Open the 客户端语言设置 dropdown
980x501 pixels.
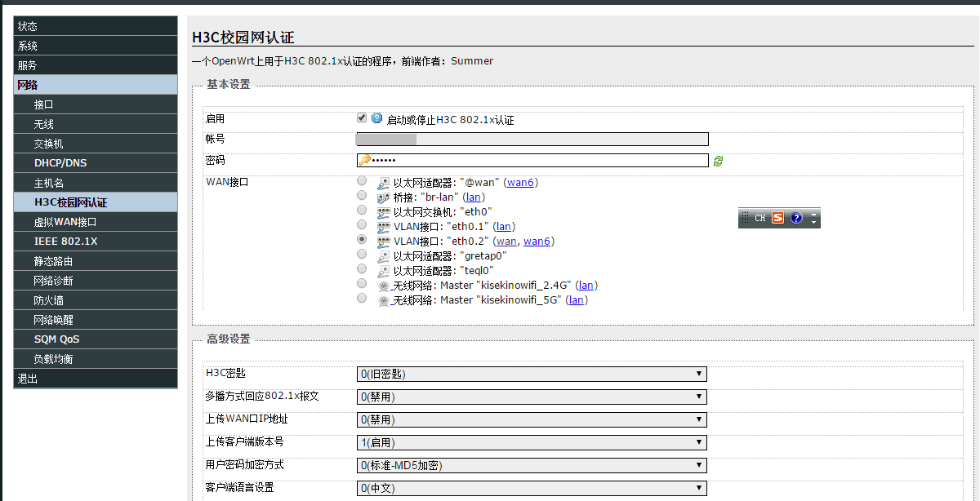coord(532,488)
